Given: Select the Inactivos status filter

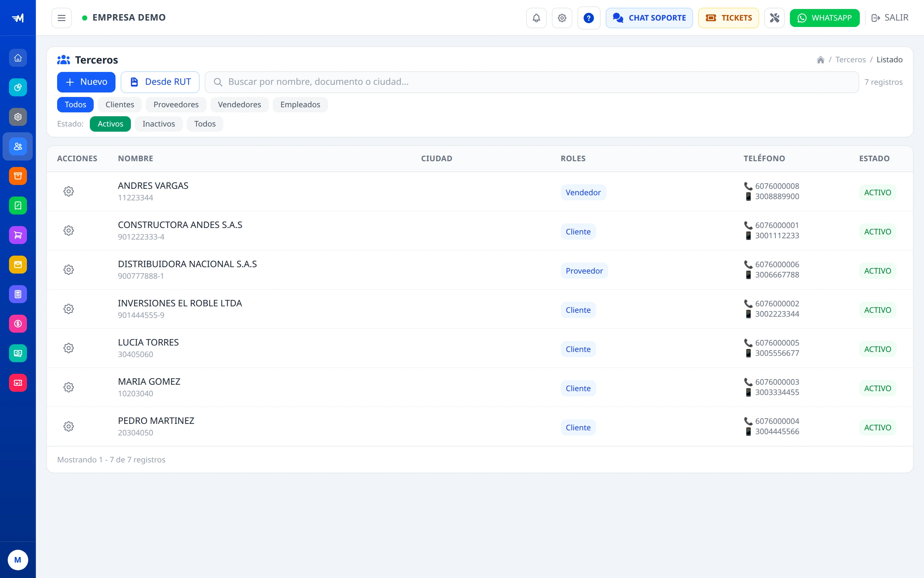Looking at the screenshot, I should (158, 124).
